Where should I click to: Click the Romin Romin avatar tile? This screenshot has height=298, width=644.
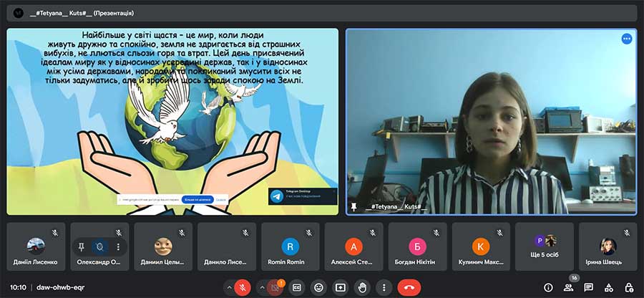click(x=291, y=246)
